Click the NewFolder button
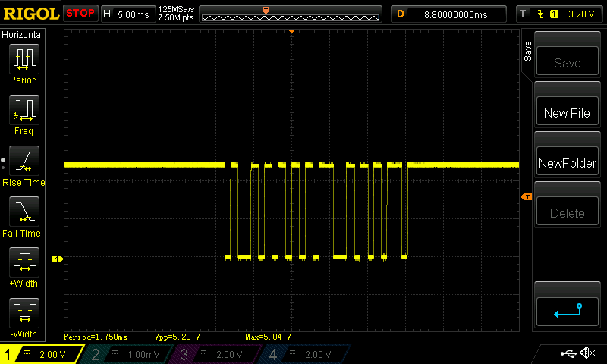Image resolution: width=607 pixels, height=364 pixels. click(x=567, y=162)
